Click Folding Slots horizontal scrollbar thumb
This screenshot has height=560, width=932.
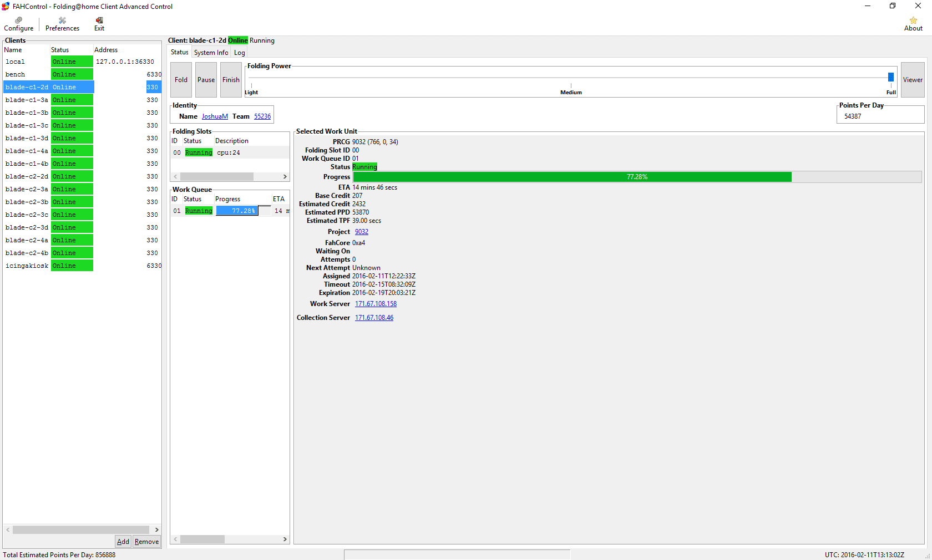click(217, 177)
